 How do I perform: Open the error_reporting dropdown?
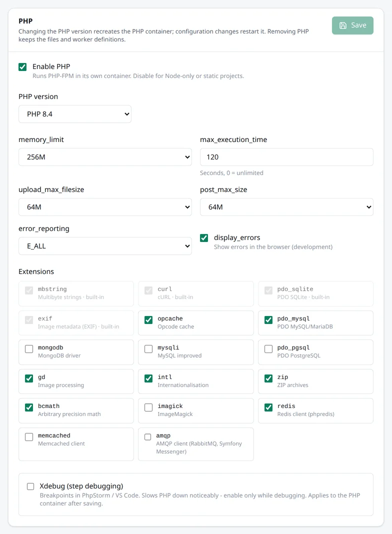click(105, 246)
